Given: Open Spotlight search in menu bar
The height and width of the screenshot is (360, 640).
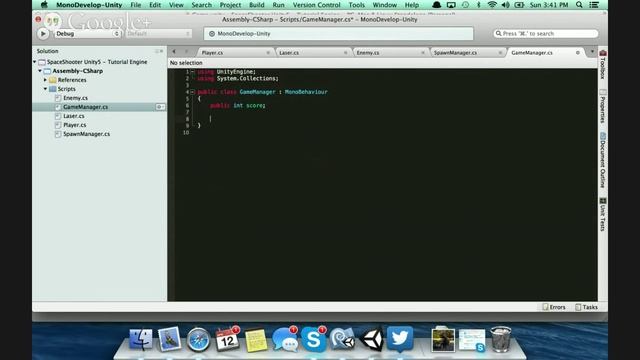Looking at the screenshot, I should (x=579, y=5).
